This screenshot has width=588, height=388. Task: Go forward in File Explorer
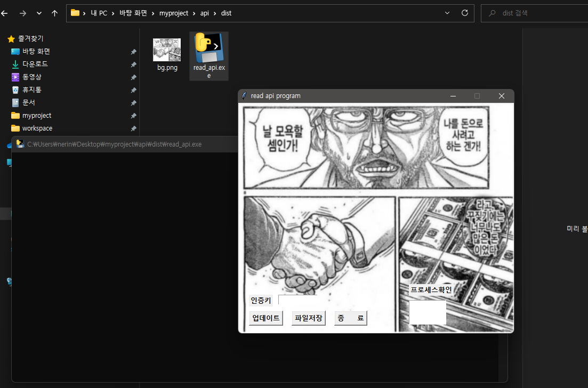pos(23,13)
